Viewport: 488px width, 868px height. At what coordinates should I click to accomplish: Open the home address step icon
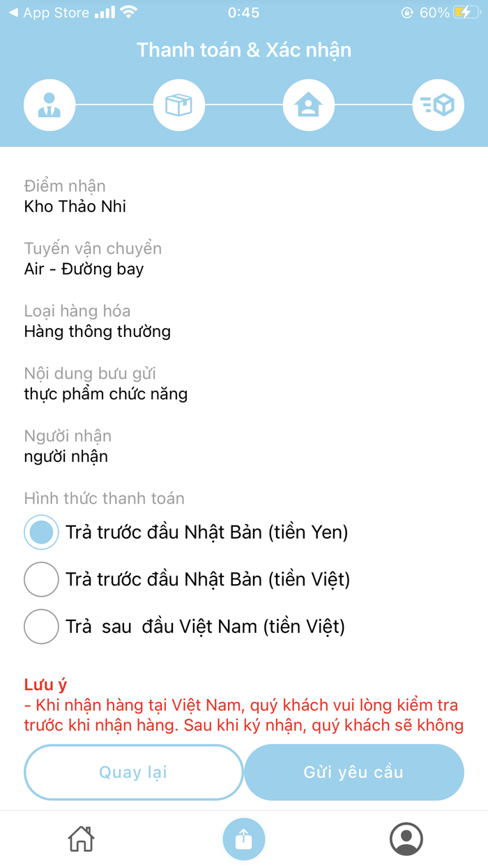tap(309, 105)
